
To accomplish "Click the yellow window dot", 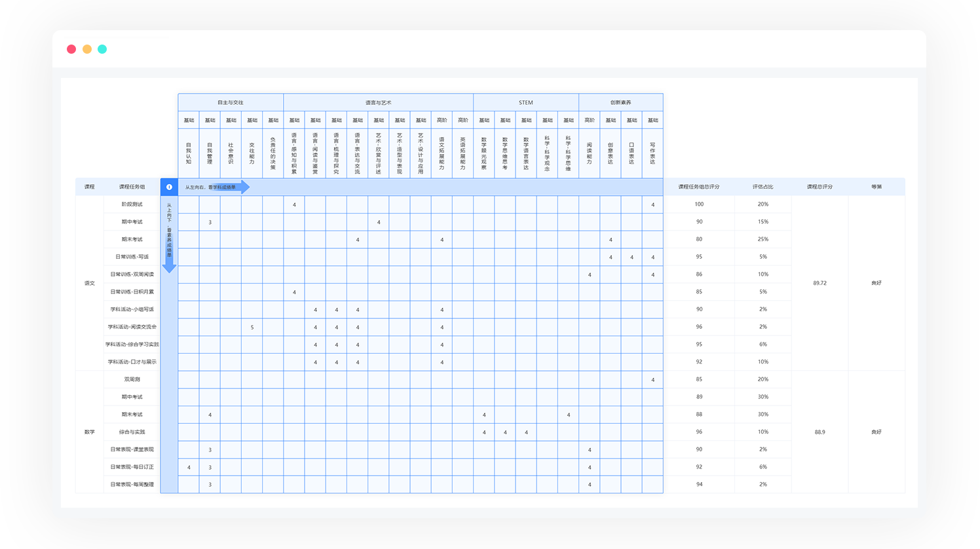I will 87,49.
